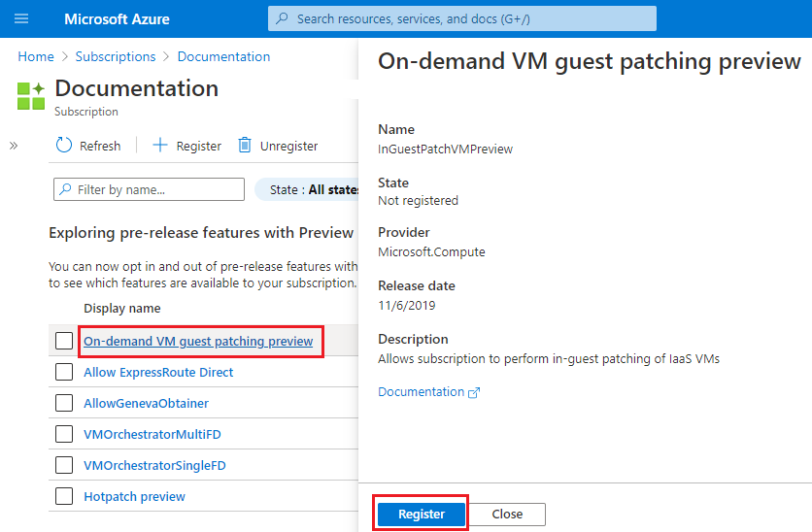Click the filter magnifier icon

click(65, 189)
